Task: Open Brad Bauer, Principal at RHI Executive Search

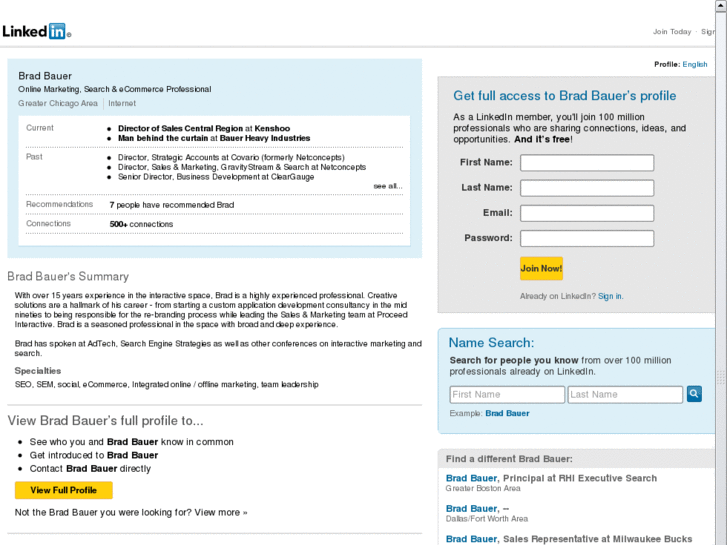Action: pyautogui.click(x=551, y=478)
